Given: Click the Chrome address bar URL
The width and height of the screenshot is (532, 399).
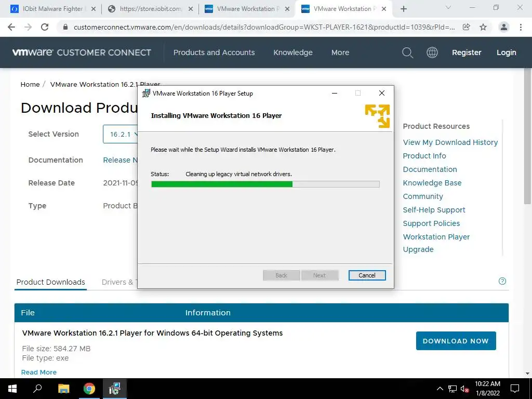Looking at the screenshot, I should [264, 27].
